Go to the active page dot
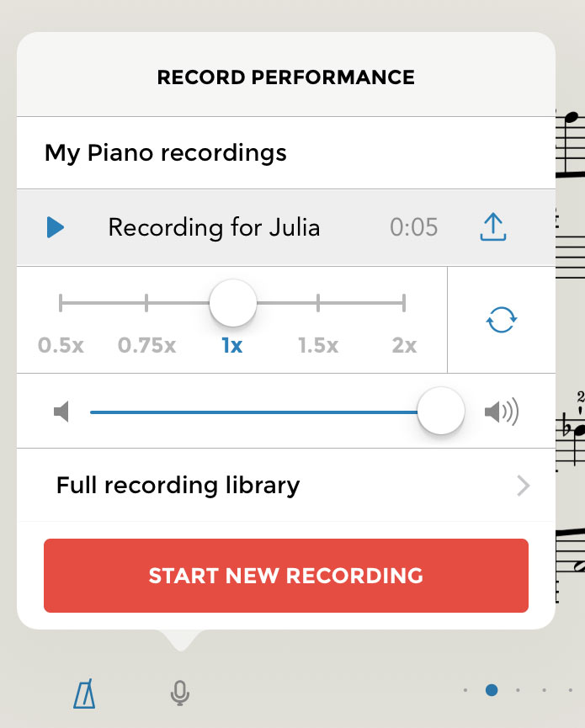 tap(492, 690)
